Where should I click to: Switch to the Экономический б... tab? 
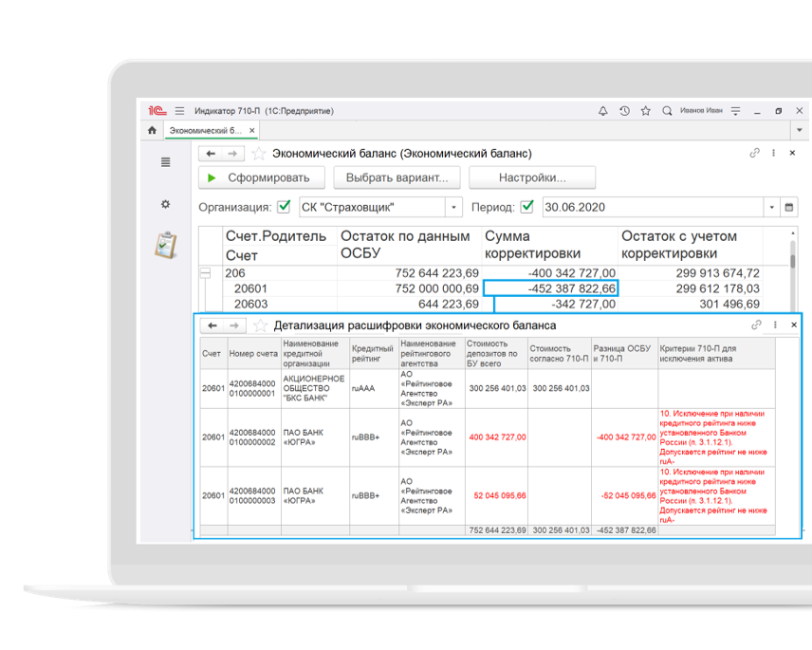click(x=206, y=131)
